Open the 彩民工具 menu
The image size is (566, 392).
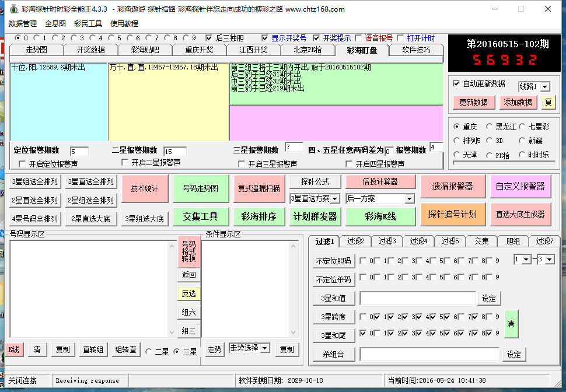[x=88, y=24]
